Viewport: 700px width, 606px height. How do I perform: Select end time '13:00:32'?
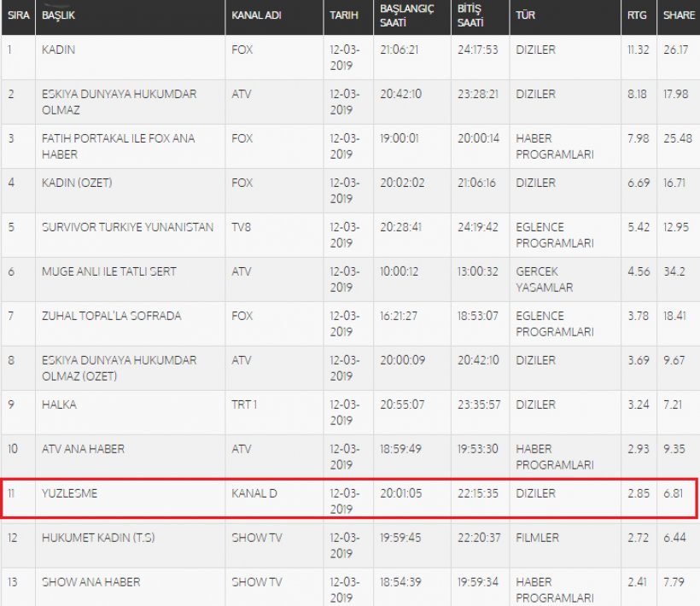pos(477,271)
